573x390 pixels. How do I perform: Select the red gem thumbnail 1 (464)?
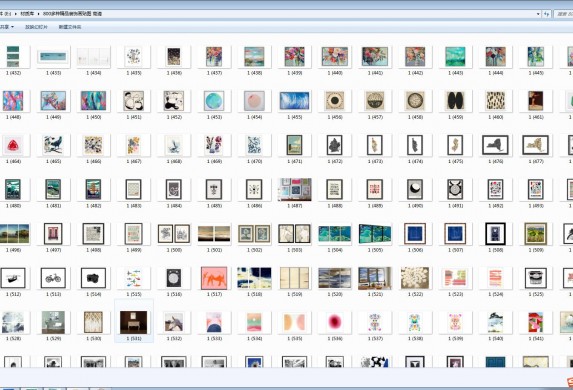click(13, 145)
